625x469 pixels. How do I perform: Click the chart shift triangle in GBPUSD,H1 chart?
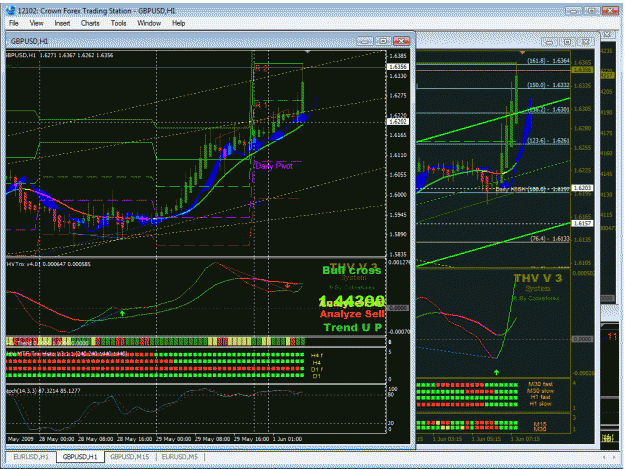point(307,52)
